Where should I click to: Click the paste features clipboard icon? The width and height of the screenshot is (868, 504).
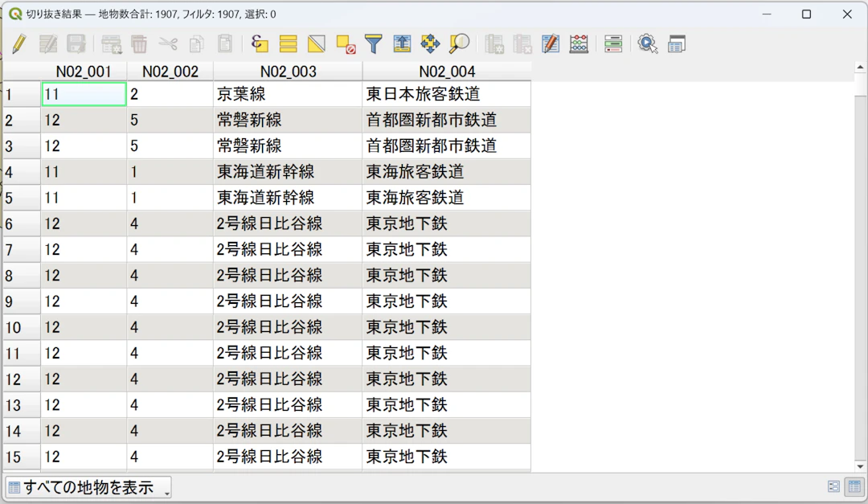coord(225,43)
